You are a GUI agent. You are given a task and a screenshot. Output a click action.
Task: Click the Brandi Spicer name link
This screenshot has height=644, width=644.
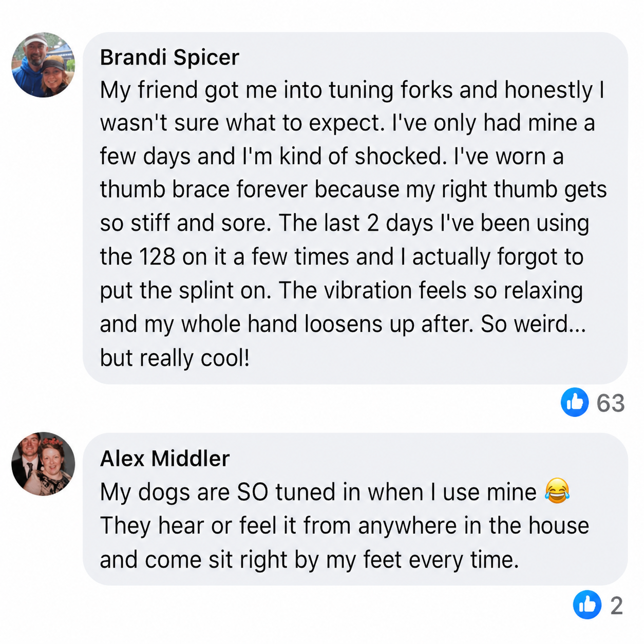(169, 58)
